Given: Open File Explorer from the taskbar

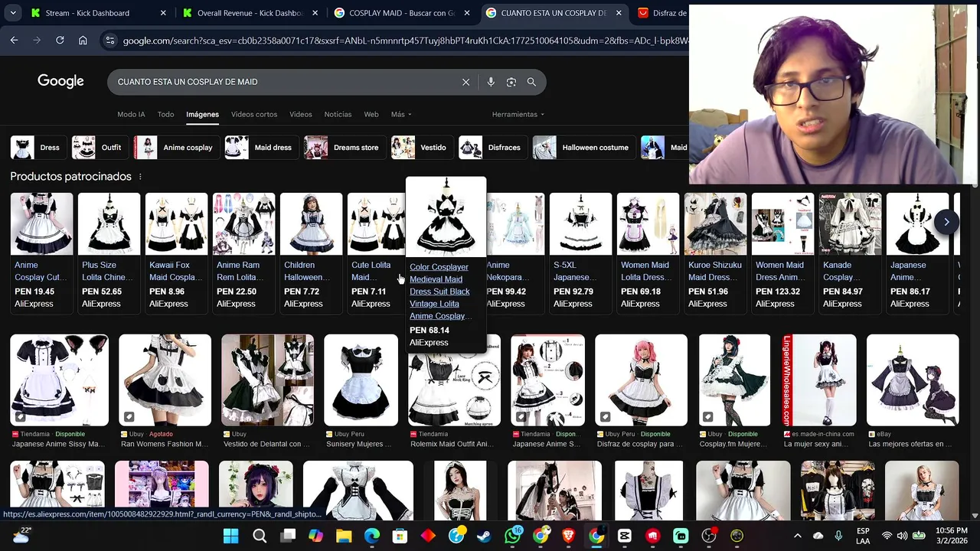Looking at the screenshot, I should [344, 536].
